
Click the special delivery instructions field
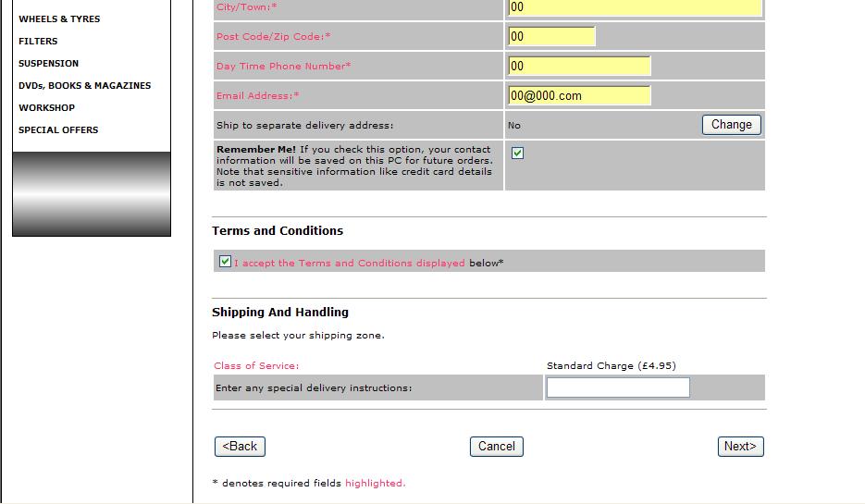click(618, 387)
